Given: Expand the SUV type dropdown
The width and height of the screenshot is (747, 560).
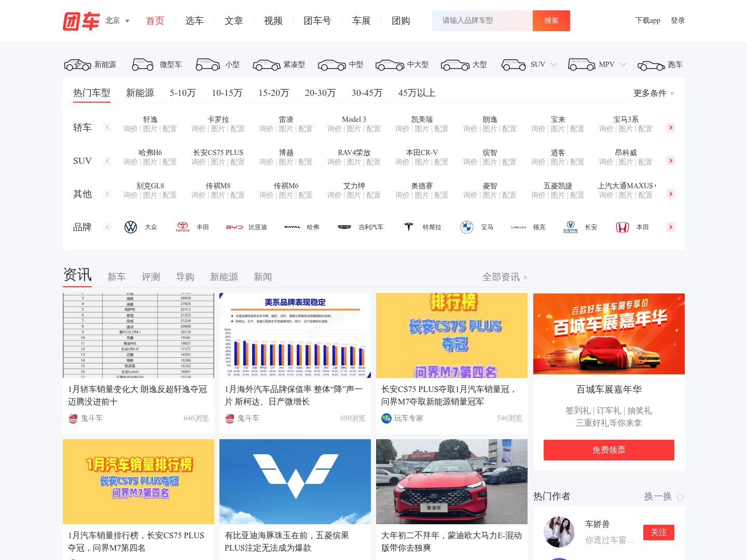Looking at the screenshot, I should (x=554, y=65).
